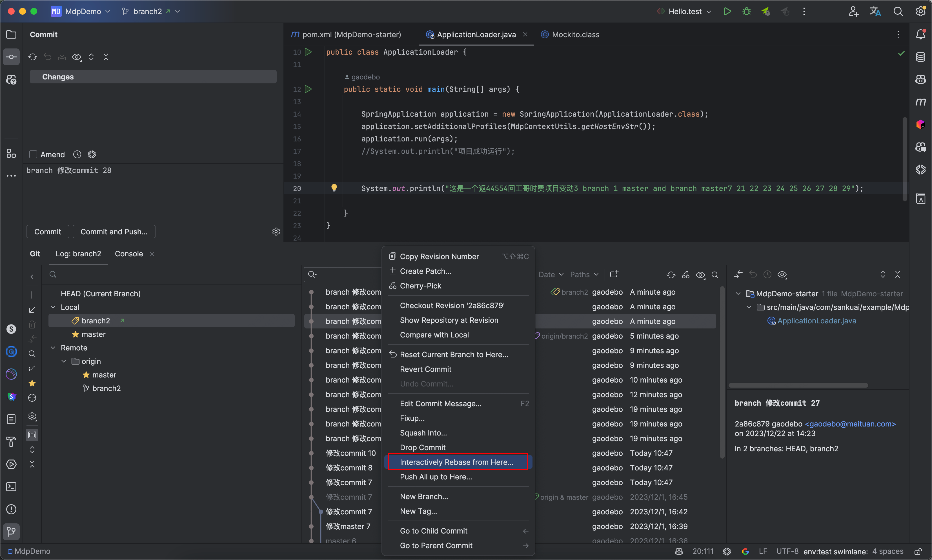The width and height of the screenshot is (932, 560).
Task: Click the commit message text field
Action: (153, 193)
